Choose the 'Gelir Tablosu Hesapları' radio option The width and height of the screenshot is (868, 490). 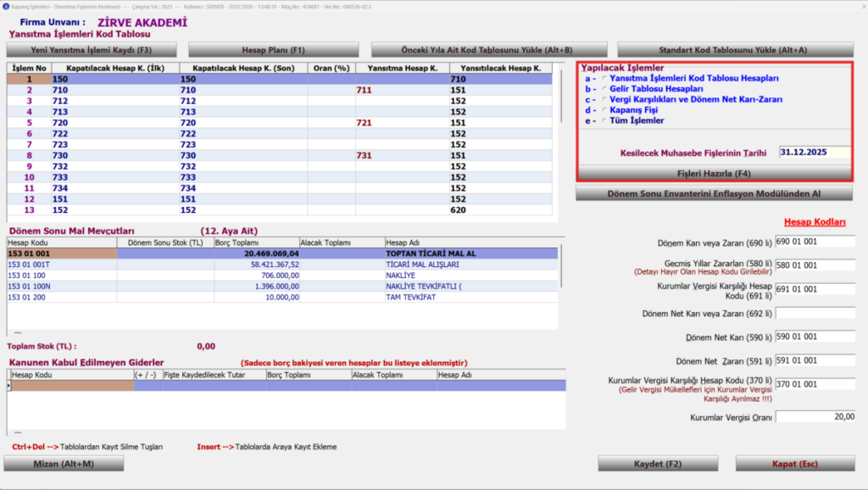coord(604,89)
